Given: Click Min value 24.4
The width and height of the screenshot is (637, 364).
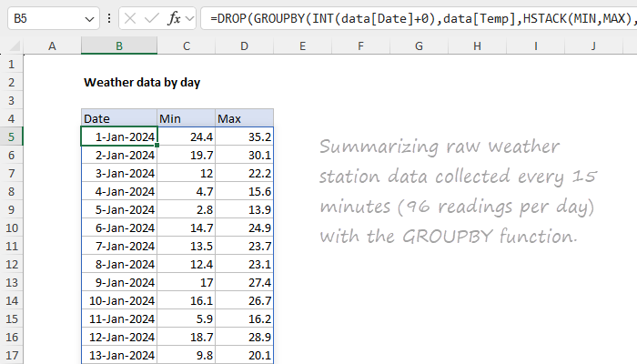Looking at the screenshot, I should pos(186,136).
